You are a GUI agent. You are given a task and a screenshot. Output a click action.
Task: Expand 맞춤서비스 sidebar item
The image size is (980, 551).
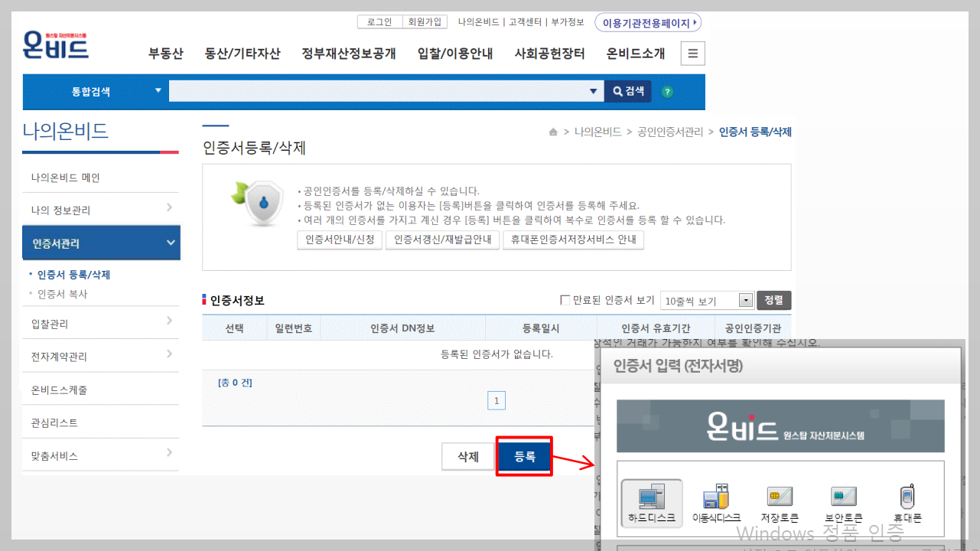(x=101, y=455)
